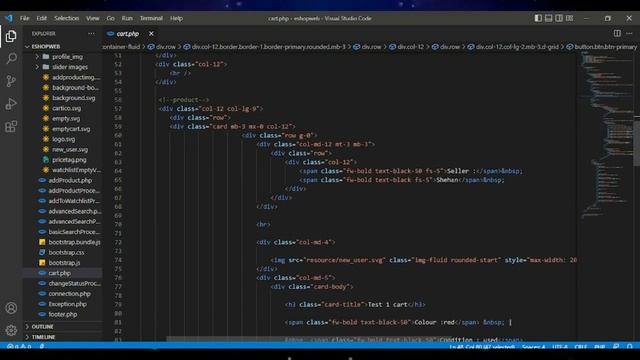Collapse the ESHOPWEB root folder
Image resolution: width=640 pixels, height=360 pixels.
pos(46,47)
